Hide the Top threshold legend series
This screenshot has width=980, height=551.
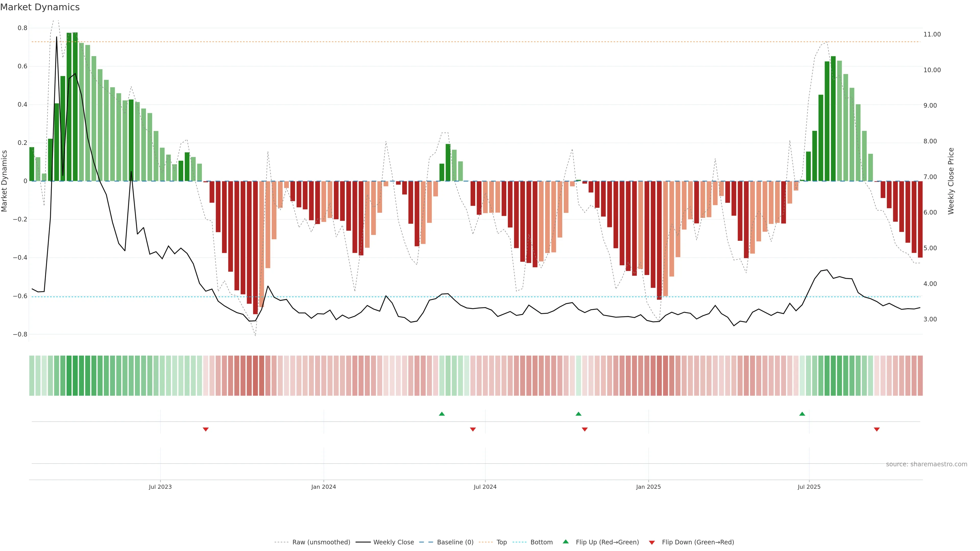[x=501, y=542]
